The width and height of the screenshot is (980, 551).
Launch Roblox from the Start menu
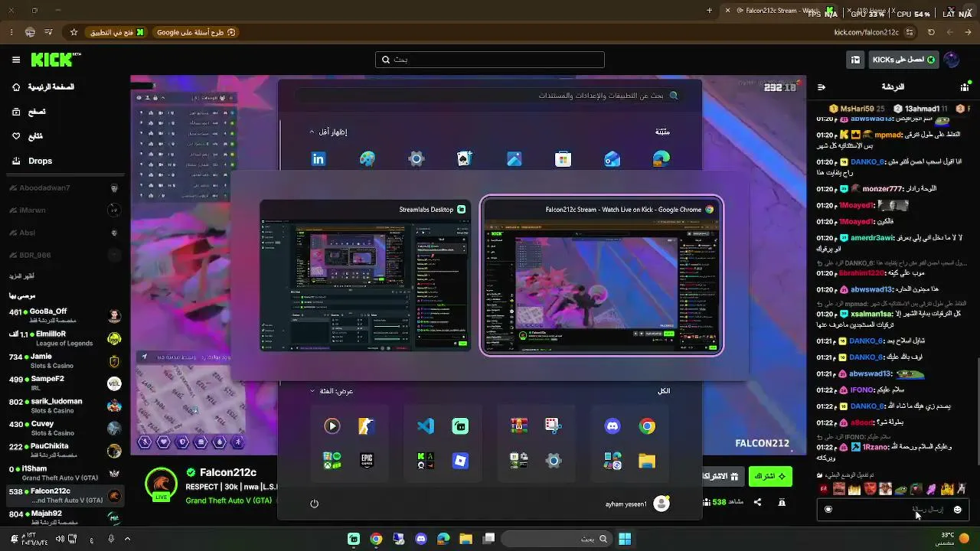coord(460,461)
